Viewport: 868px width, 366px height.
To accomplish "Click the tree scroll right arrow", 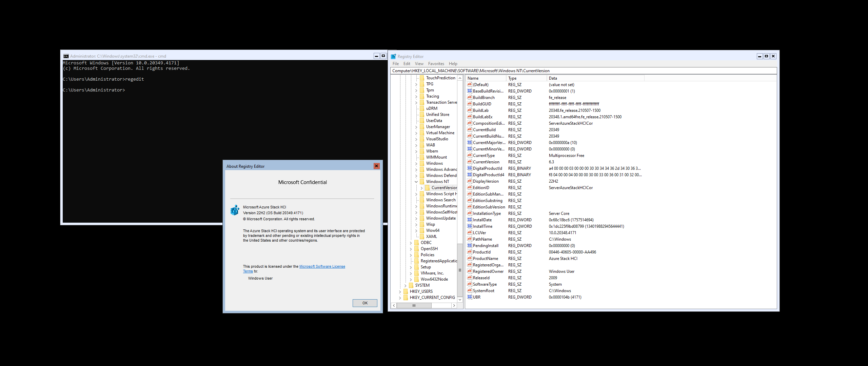I will (454, 306).
